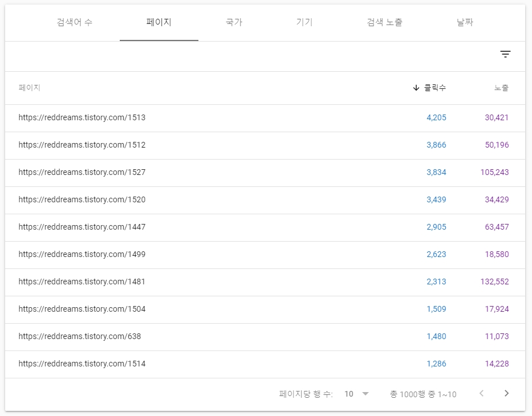Select the row for reddreams.tistory.com/1527

click(x=265, y=173)
